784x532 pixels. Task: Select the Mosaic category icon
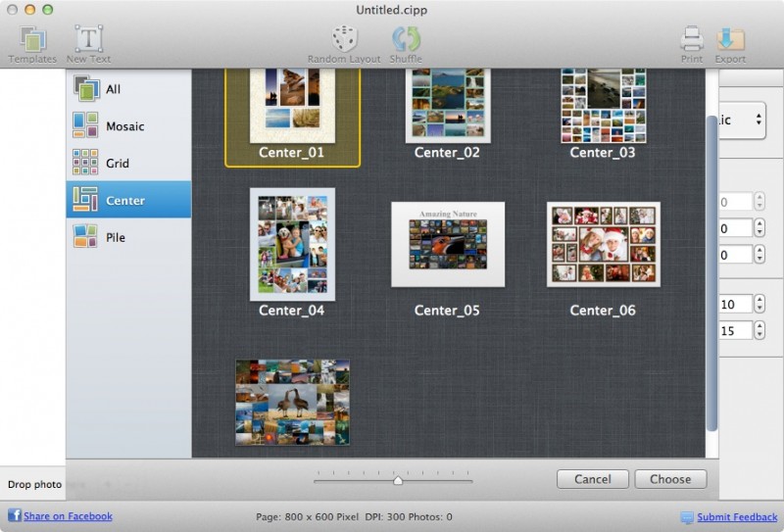coord(85,125)
